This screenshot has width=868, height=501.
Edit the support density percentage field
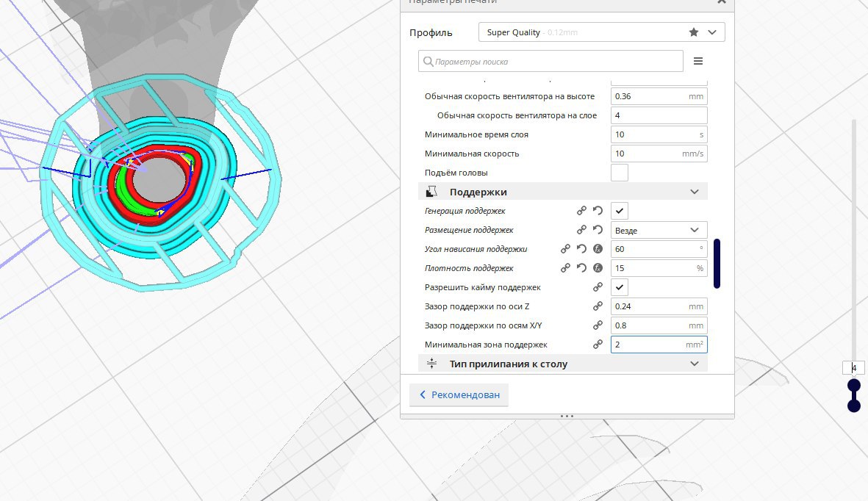pyautogui.click(x=659, y=268)
